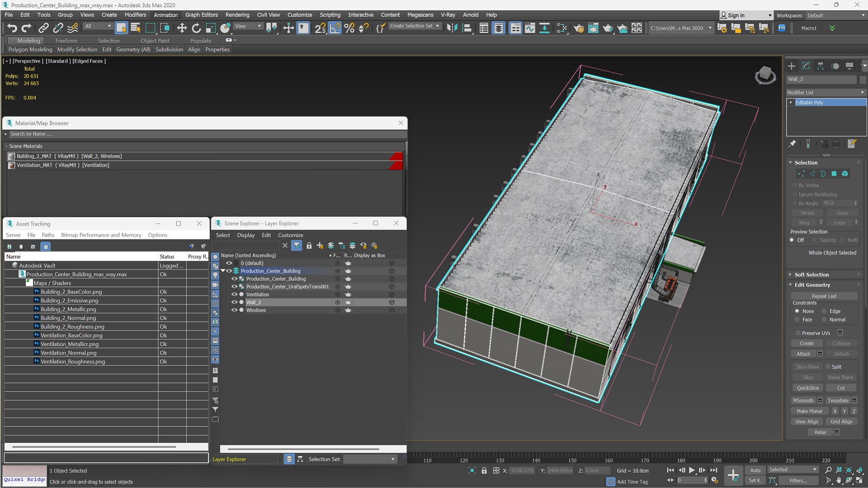This screenshot has width=868, height=488.
Task: Open the Modifiers menu
Action: [135, 15]
